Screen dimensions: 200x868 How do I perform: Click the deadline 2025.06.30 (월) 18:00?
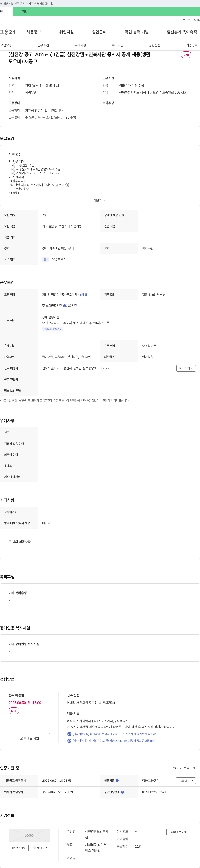(25, 702)
